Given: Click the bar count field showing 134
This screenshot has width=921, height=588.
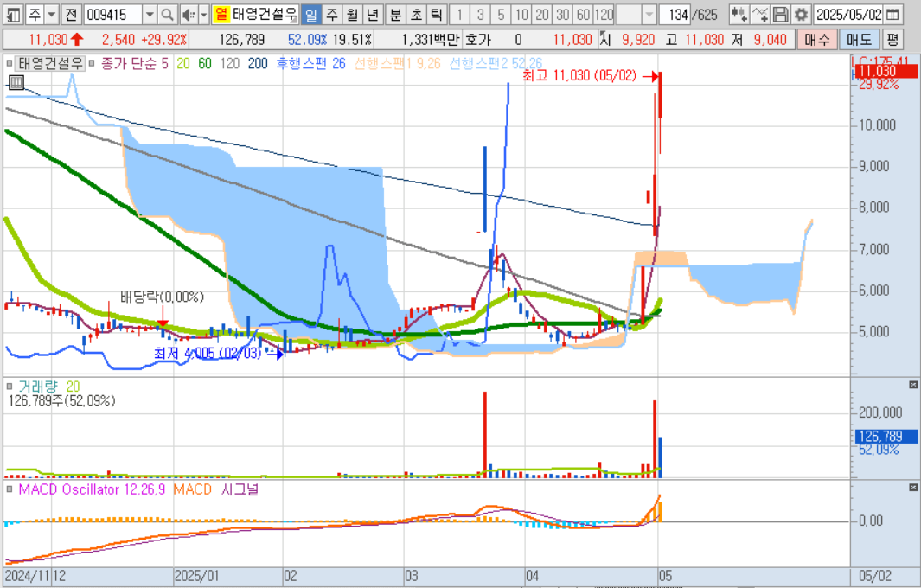Looking at the screenshot, I should click(x=675, y=14).
